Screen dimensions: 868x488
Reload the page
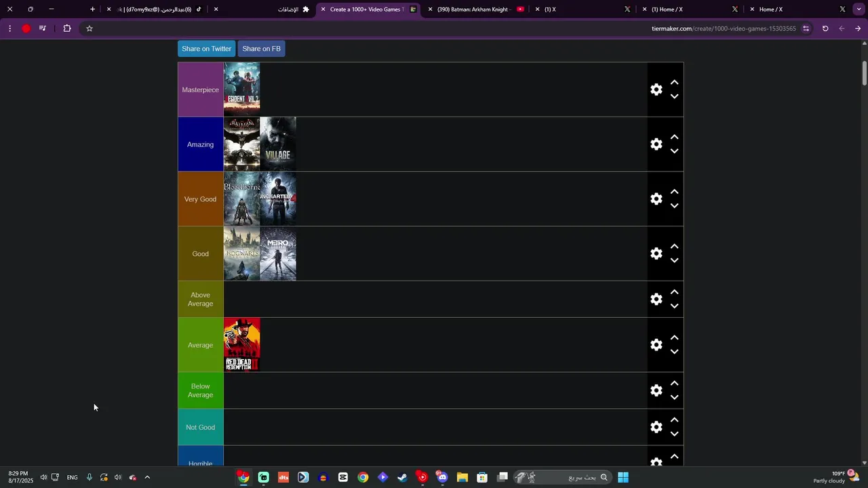(x=825, y=28)
